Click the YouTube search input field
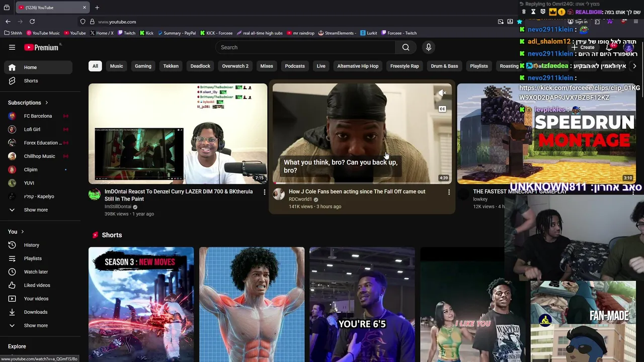This screenshot has width=644, height=362. [305, 47]
